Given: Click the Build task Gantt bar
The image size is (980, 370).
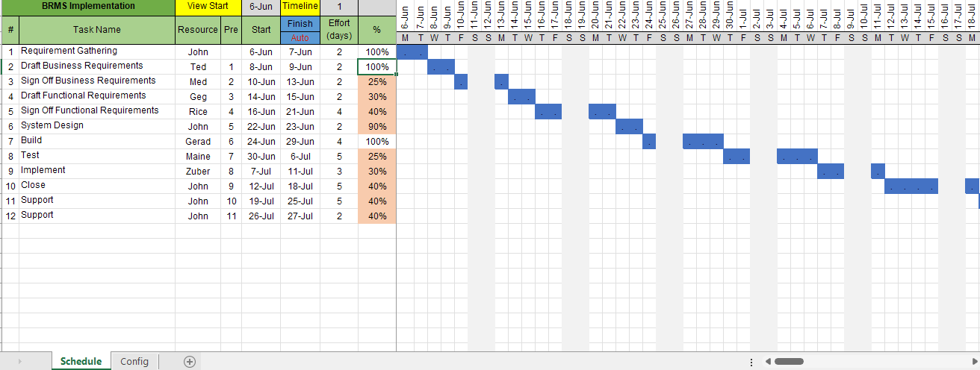Looking at the screenshot, I should pyautogui.click(x=703, y=142).
